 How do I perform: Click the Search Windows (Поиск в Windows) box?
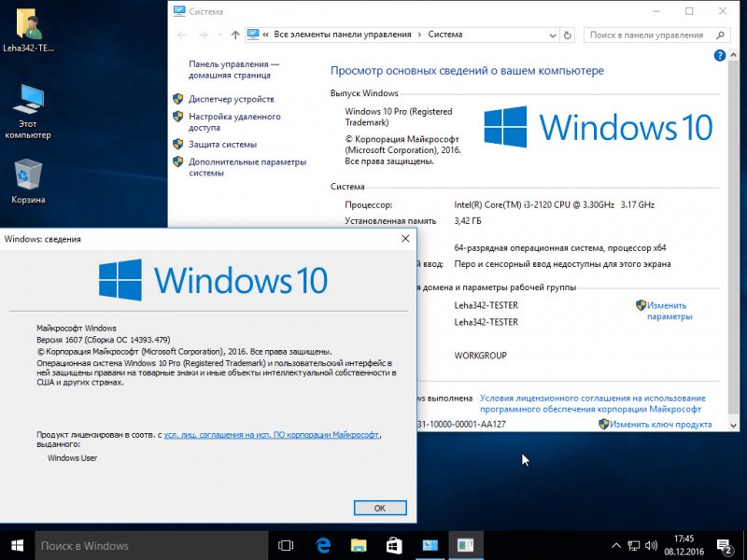click(x=151, y=546)
